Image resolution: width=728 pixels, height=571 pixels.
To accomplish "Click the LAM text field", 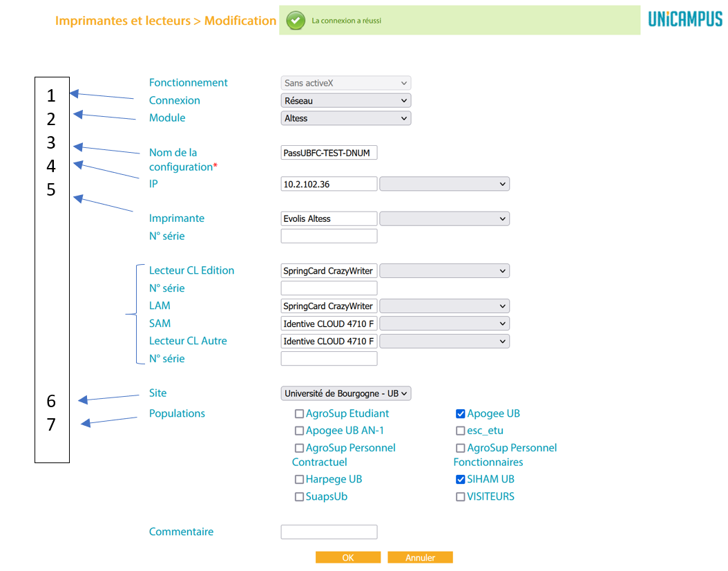I will point(329,306).
